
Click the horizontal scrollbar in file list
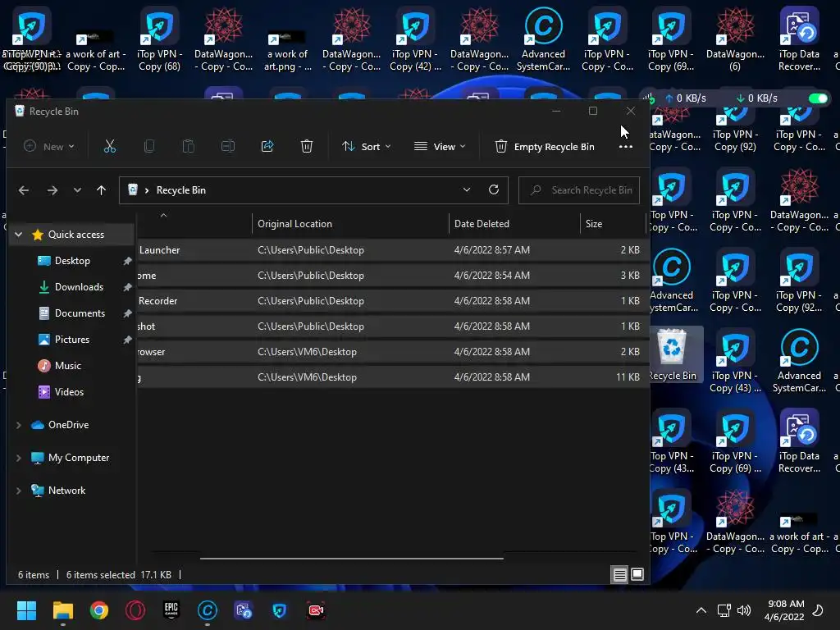click(351, 558)
